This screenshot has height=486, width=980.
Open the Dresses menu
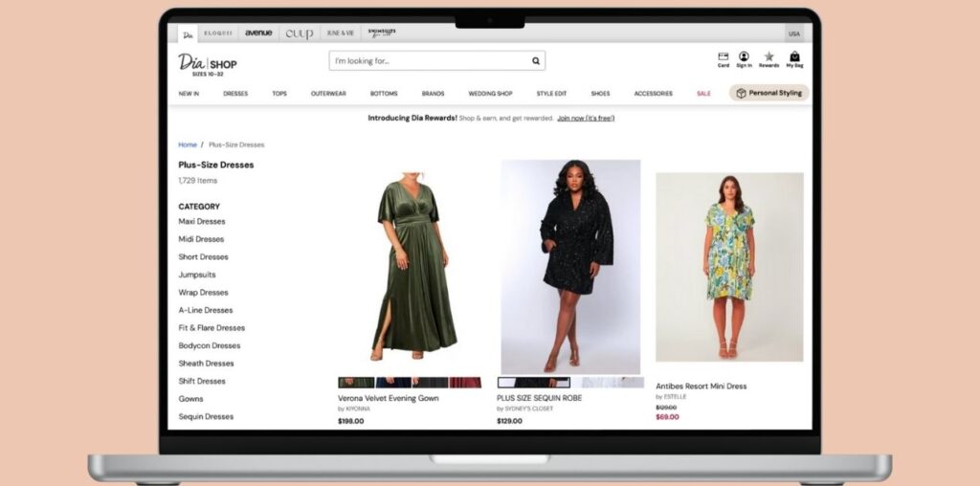[x=235, y=94]
